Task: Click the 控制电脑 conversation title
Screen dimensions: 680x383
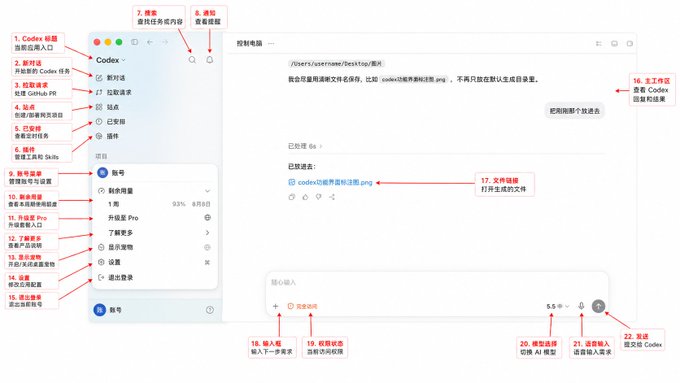Action: (249, 43)
